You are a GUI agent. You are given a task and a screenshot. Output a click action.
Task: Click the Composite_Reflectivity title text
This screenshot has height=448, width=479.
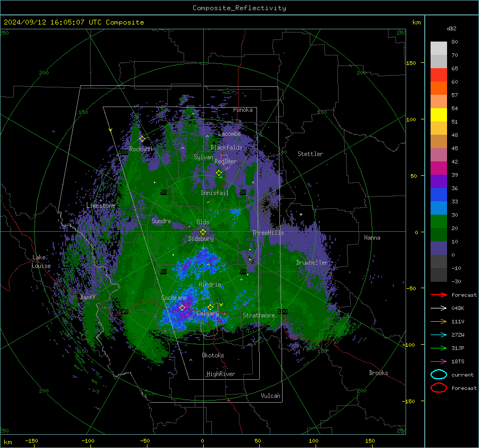click(240, 8)
